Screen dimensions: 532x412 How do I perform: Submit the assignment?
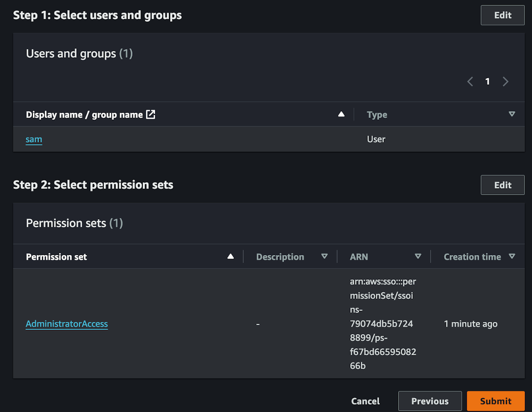496,401
